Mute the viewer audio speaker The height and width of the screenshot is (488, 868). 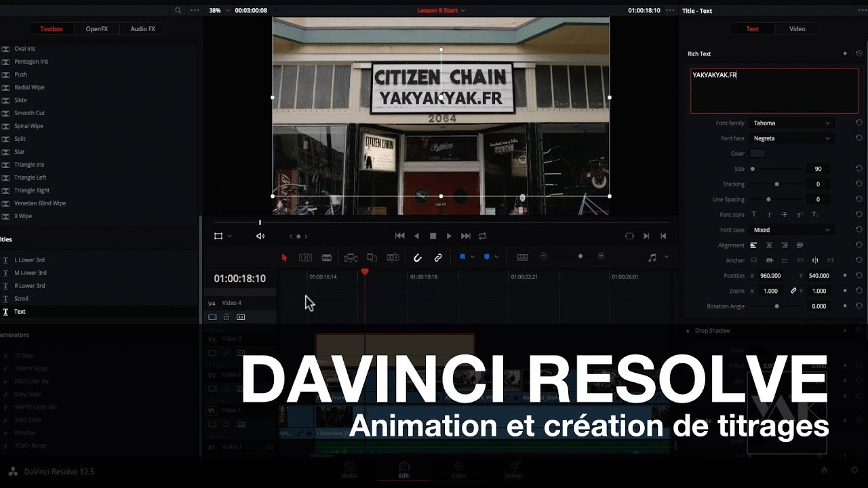[x=260, y=236]
